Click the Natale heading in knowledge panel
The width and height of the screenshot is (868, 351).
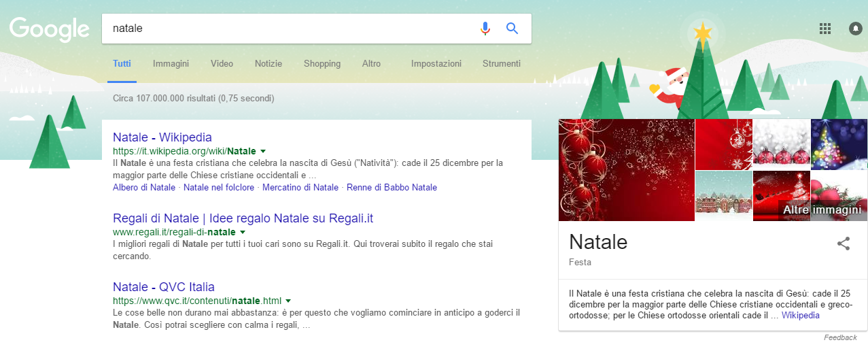(598, 241)
